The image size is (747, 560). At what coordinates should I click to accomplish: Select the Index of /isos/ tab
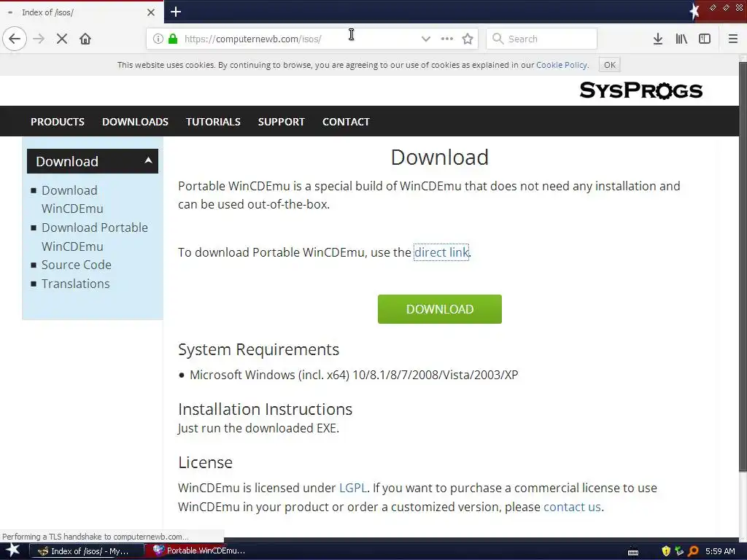tap(81, 12)
